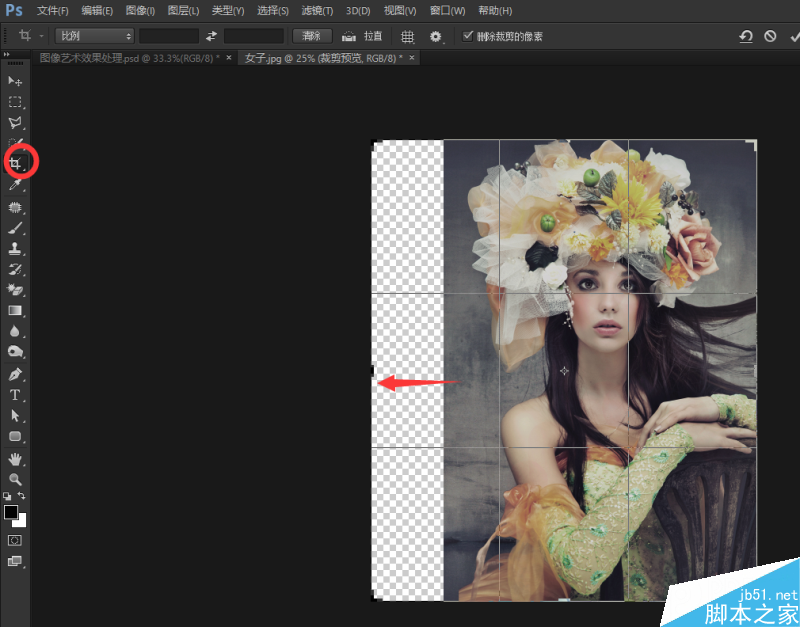Open the 视图(V) menu
800x627 pixels.
pyautogui.click(x=400, y=11)
